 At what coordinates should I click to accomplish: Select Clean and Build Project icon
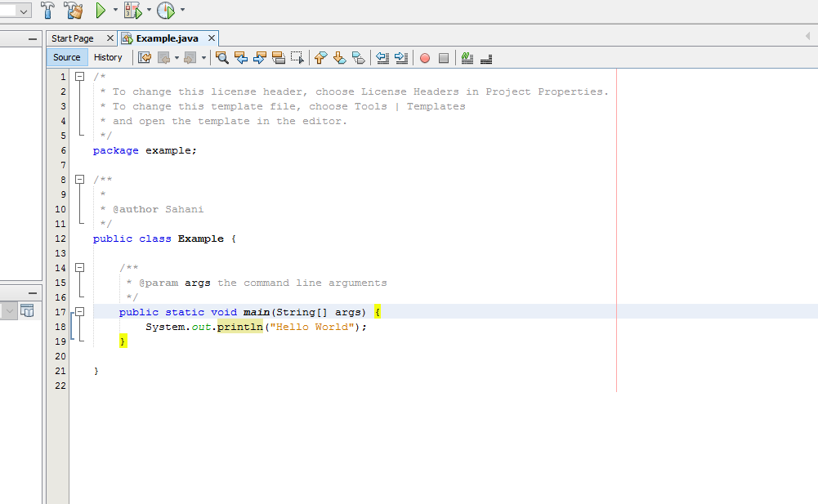(x=74, y=11)
